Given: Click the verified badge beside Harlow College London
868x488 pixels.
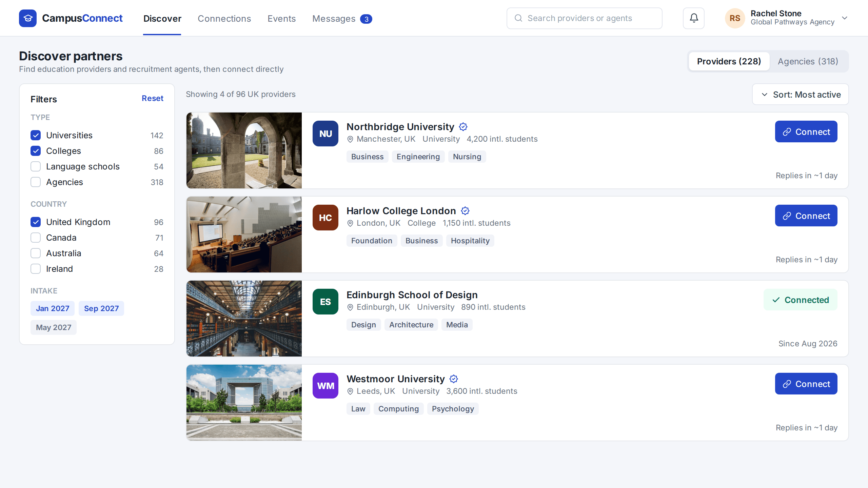Looking at the screenshot, I should (x=465, y=211).
